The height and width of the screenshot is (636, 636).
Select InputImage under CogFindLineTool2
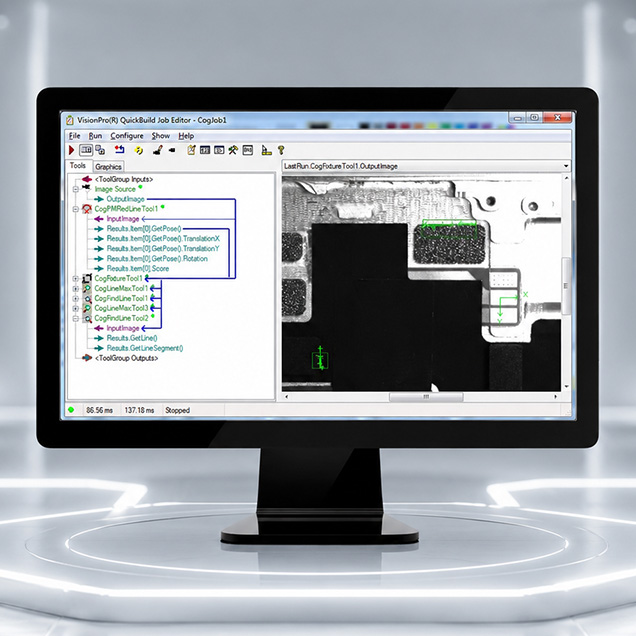(x=123, y=328)
